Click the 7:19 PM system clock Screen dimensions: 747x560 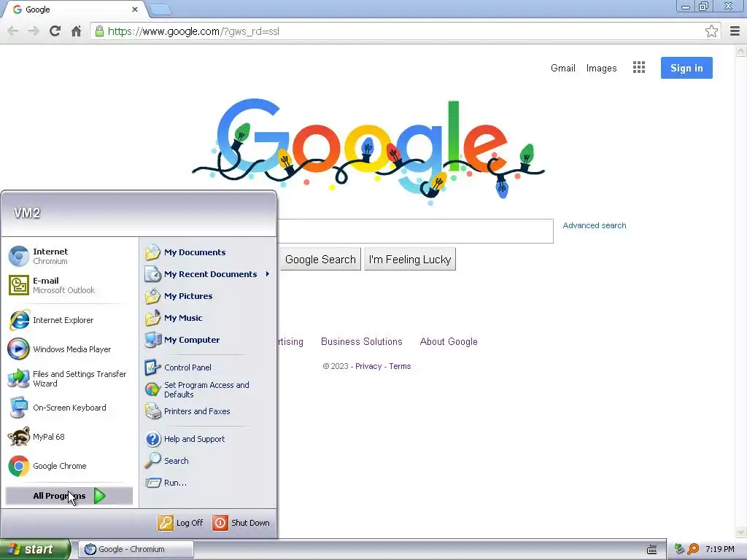(719, 549)
